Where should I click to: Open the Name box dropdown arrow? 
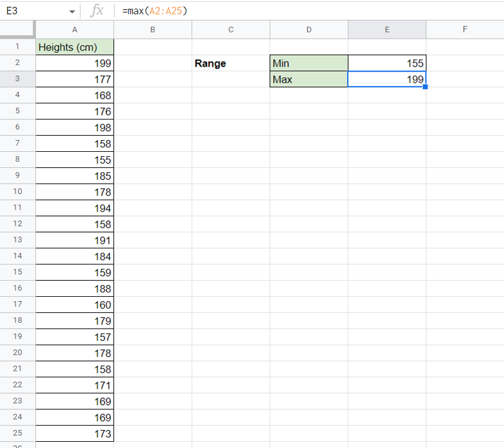pos(72,12)
